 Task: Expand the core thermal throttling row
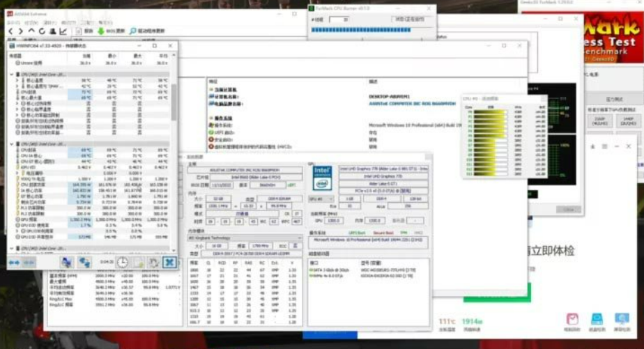pyautogui.click(x=17, y=104)
